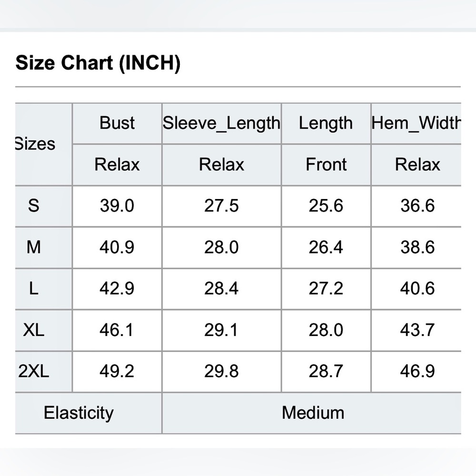Click the 27.2 length value for L
This screenshot has width=476, height=476.
[326, 288]
